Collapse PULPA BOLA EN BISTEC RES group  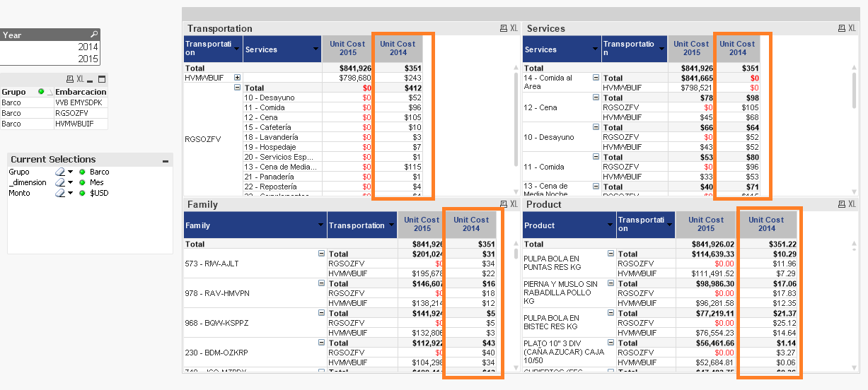coord(610,313)
